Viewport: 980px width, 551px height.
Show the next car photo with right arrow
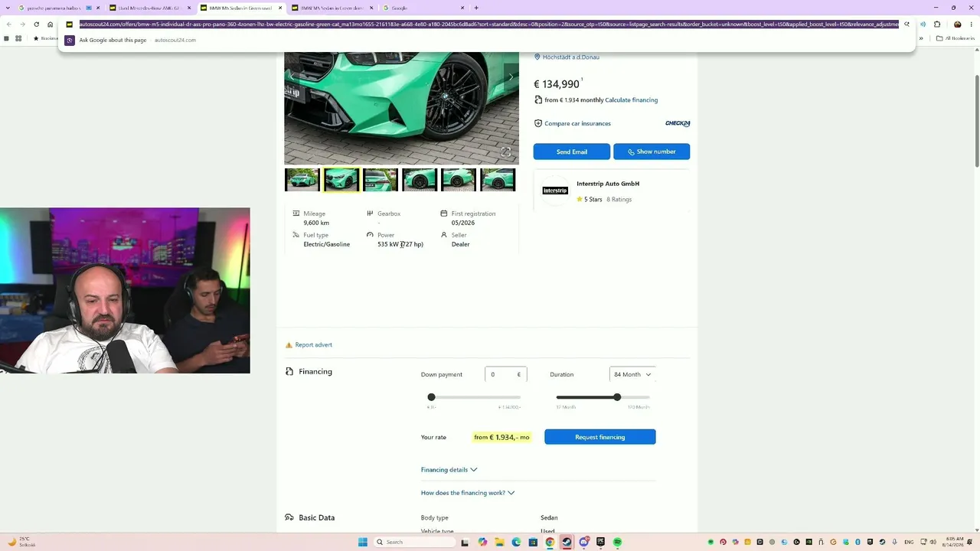[x=511, y=77]
